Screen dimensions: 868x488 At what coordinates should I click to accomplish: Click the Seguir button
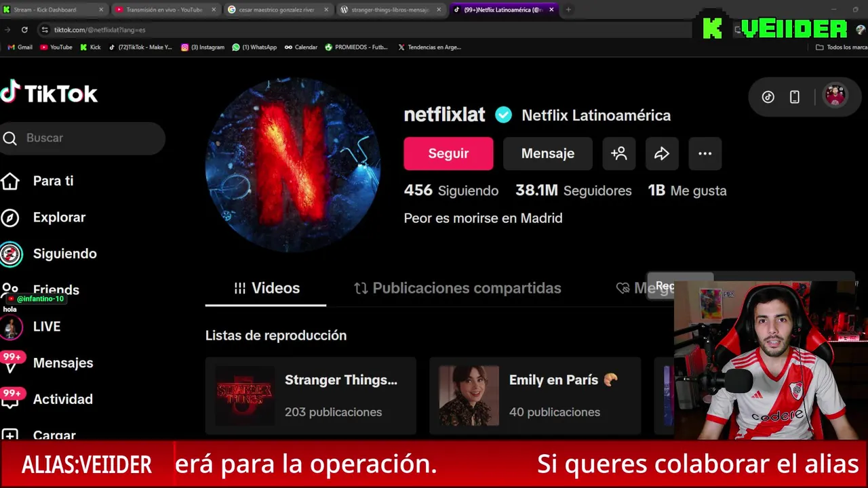(448, 153)
